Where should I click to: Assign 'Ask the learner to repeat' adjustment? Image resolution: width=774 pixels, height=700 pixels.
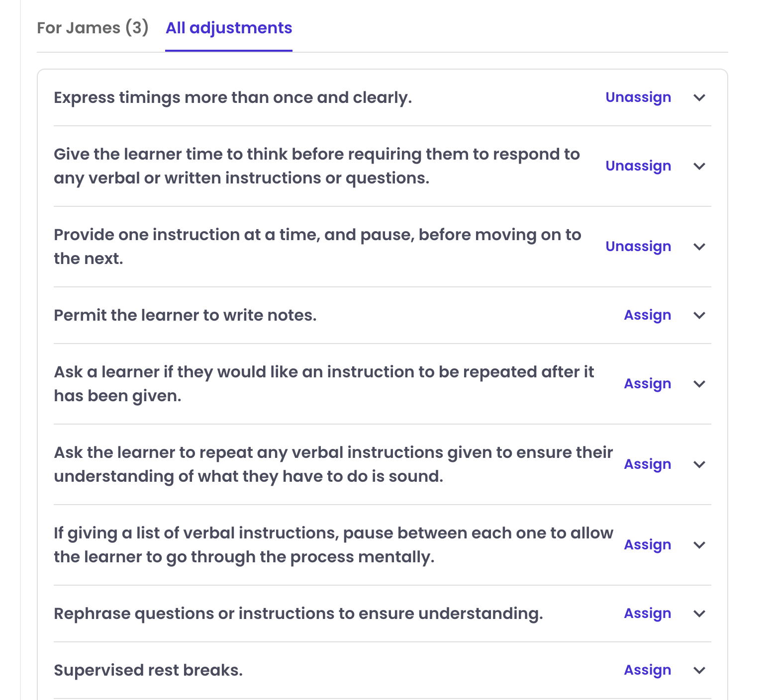[x=647, y=464]
